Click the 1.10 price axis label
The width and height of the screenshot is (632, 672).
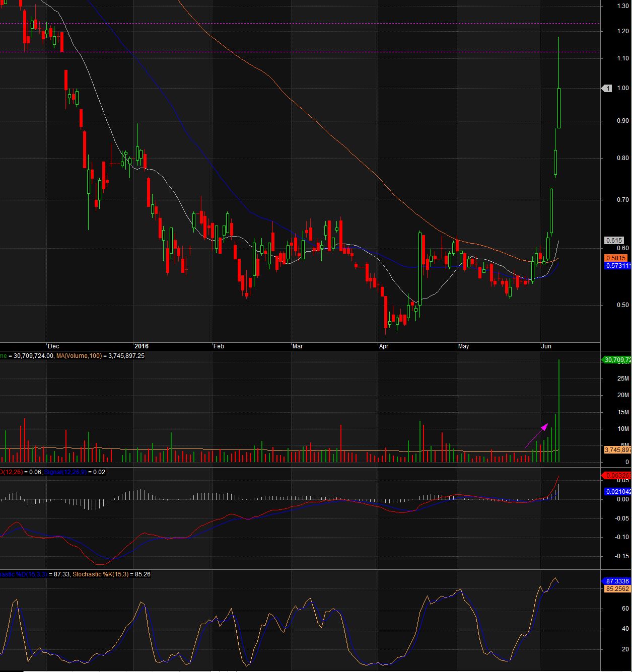tap(622, 58)
